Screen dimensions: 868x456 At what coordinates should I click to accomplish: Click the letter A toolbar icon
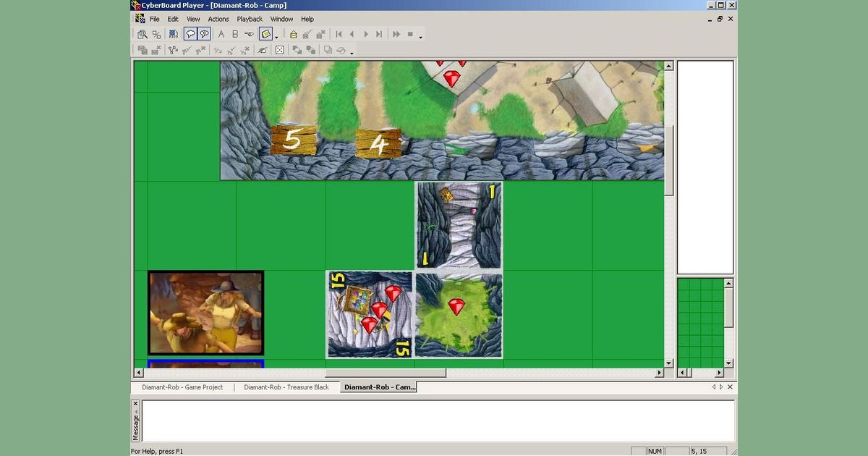click(x=221, y=34)
